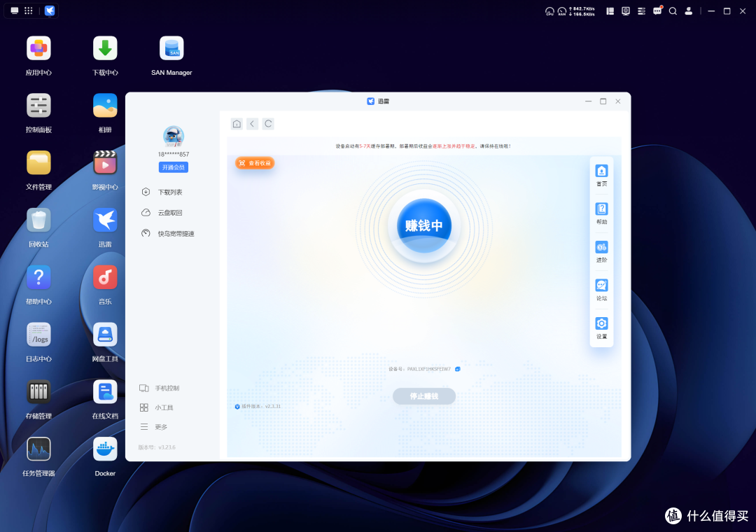
Task: Open the user account icon in top bar
Action: [x=689, y=11]
